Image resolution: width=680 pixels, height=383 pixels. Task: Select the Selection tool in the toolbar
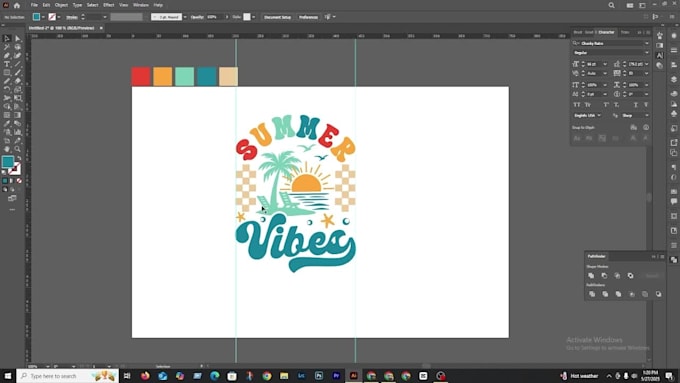pyautogui.click(x=7, y=39)
